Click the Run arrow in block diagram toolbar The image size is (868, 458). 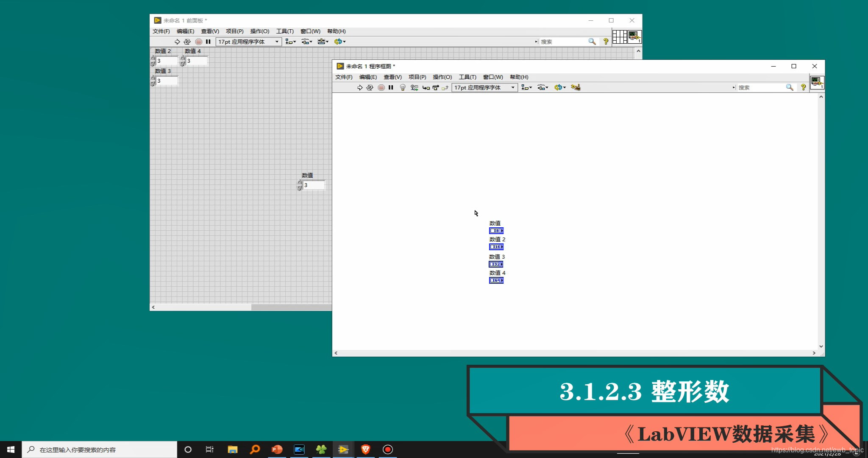360,87
